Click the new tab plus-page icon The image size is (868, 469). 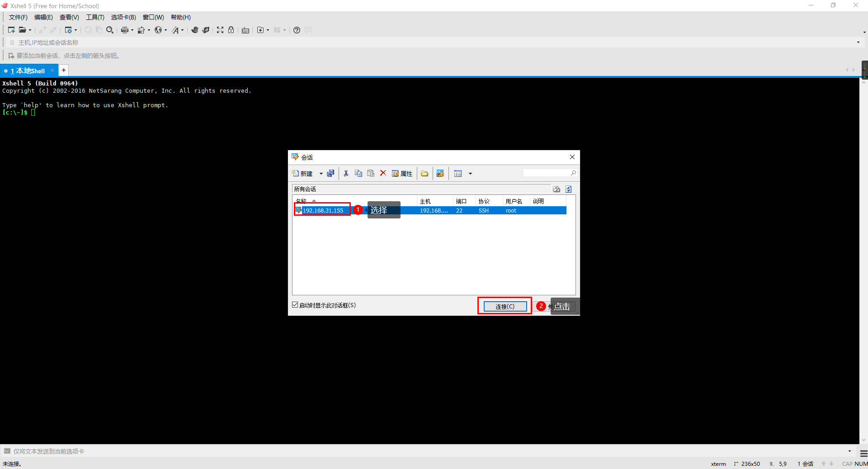pos(260,30)
